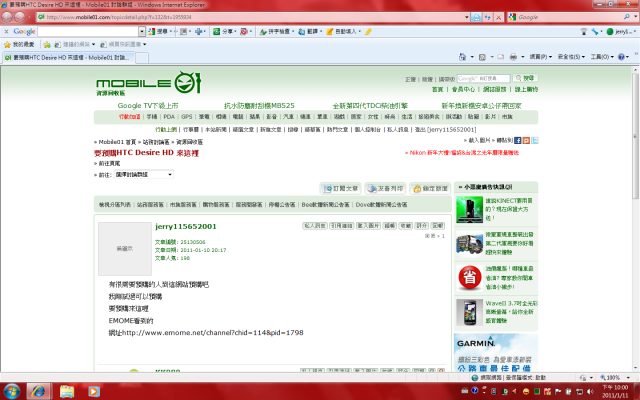The width and height of the screenshot is (640, 400).
Task: Open the IE Help question mark icon
Action: tap(621, 57)
